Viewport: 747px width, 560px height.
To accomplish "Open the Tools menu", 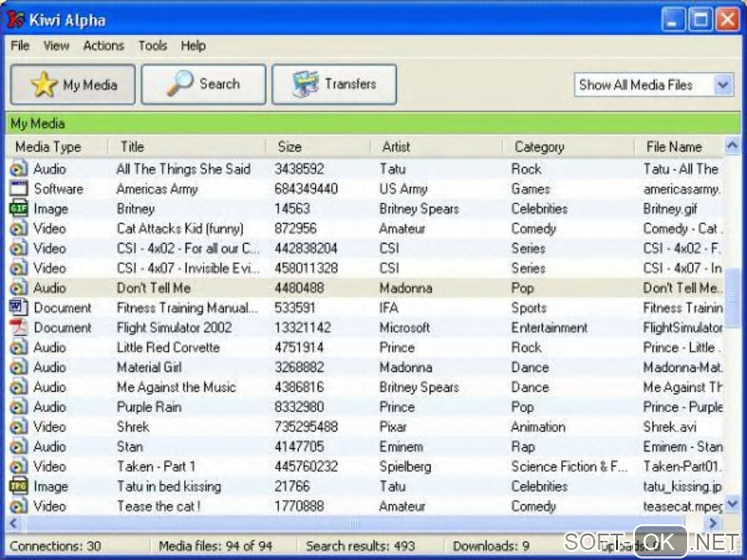I will point(152,45).
